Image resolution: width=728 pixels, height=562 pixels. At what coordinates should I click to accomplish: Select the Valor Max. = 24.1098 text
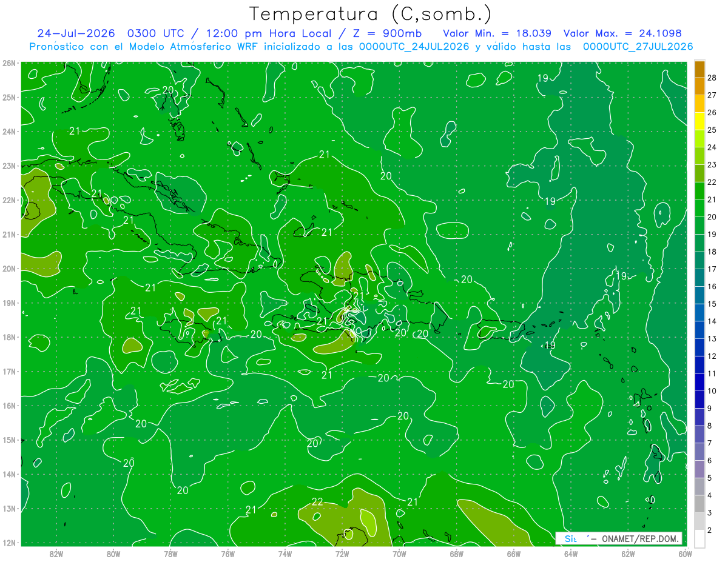tap(622, 33)
